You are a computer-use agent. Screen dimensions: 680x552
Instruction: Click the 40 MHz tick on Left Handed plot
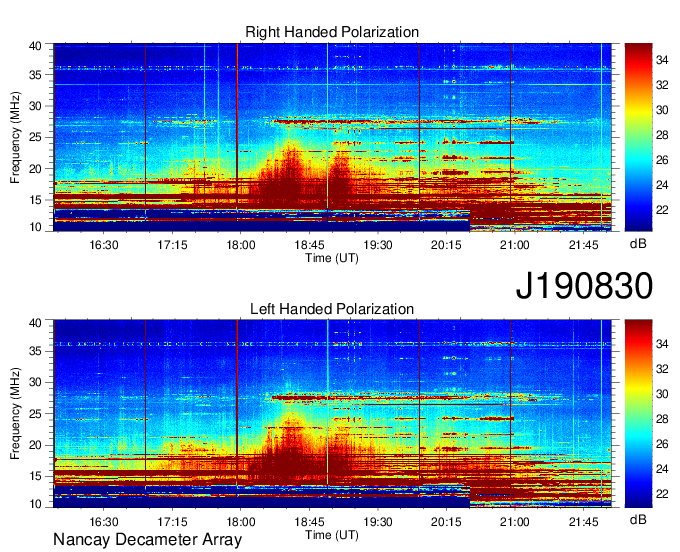tap(35, 323)
